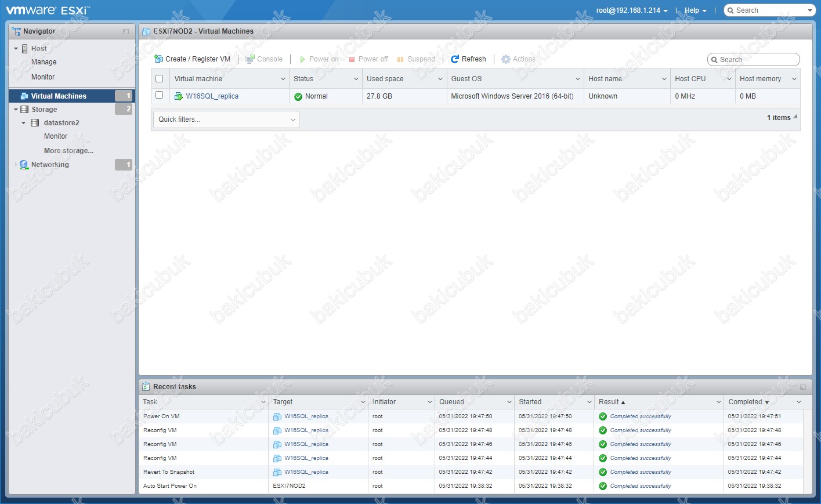Click the Actions button
Image resolution: width=821 pixels, height=504 pixels.
point(518,59)
